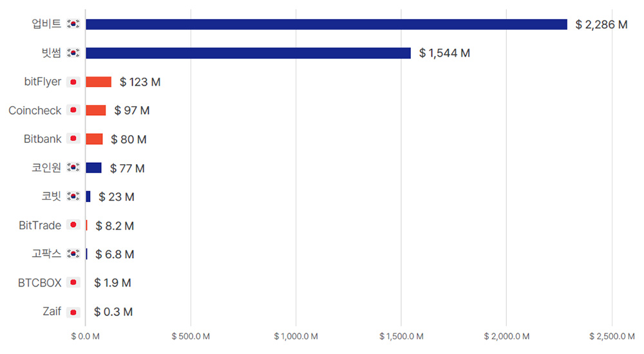Click the Japan flag beside Bitbank
The image size is (644, 354).
[x=73, y=138]
